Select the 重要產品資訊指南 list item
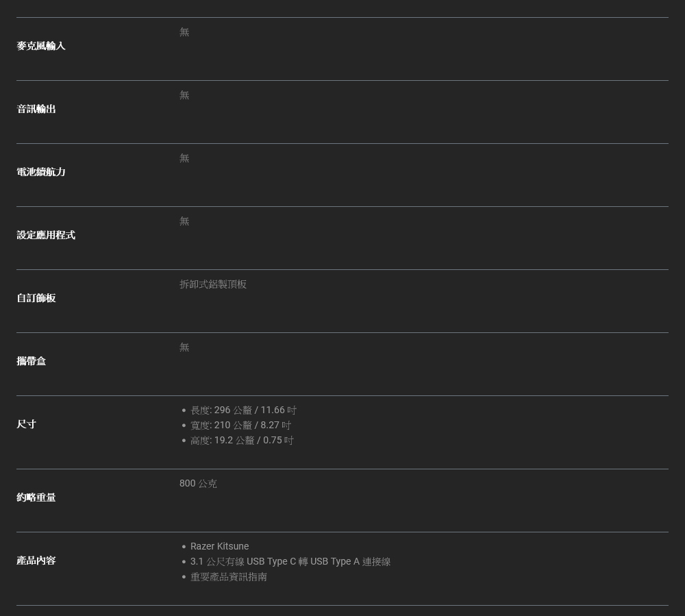 pyautogui.click(x=229, y=577)
